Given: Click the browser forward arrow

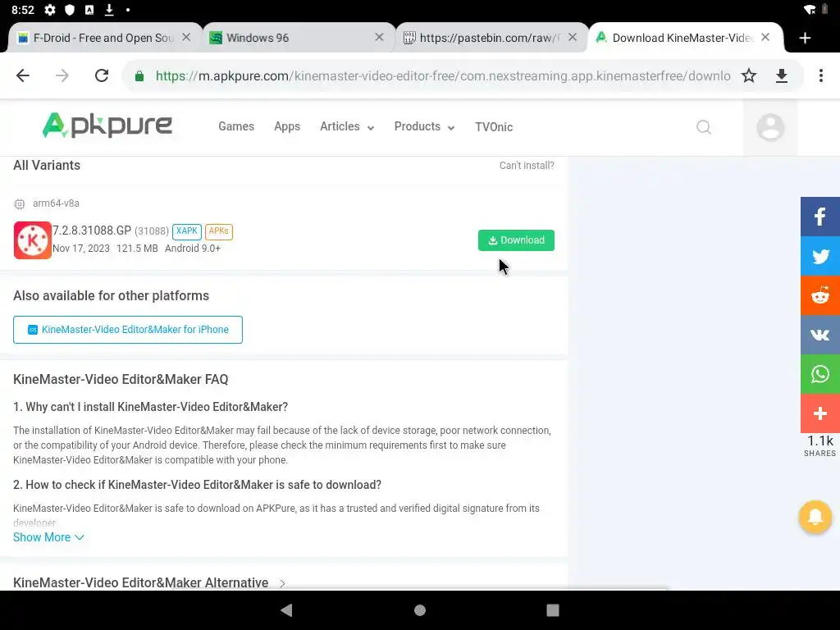Looking at the screenshot, I should pyautogui.click(x=62, y=75).
